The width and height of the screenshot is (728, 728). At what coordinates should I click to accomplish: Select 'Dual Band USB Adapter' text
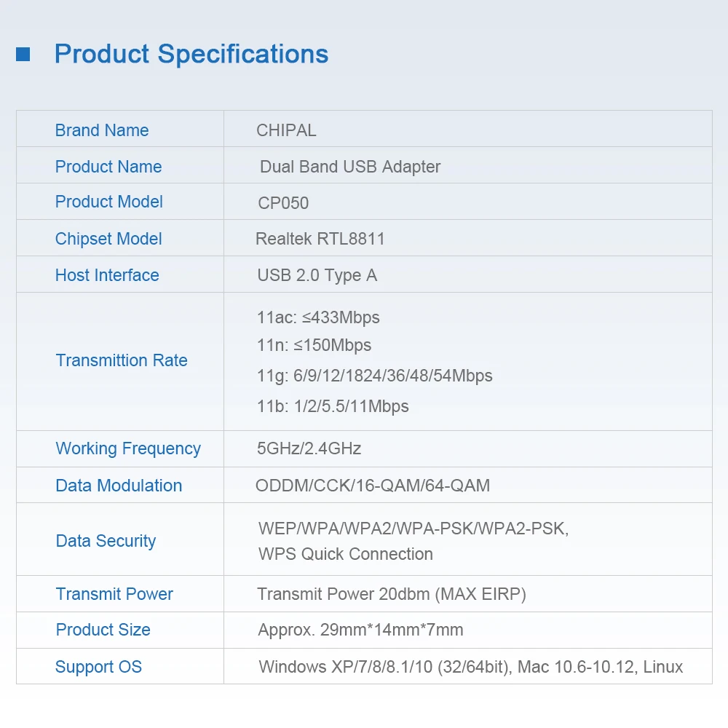[x=350, y=167]
